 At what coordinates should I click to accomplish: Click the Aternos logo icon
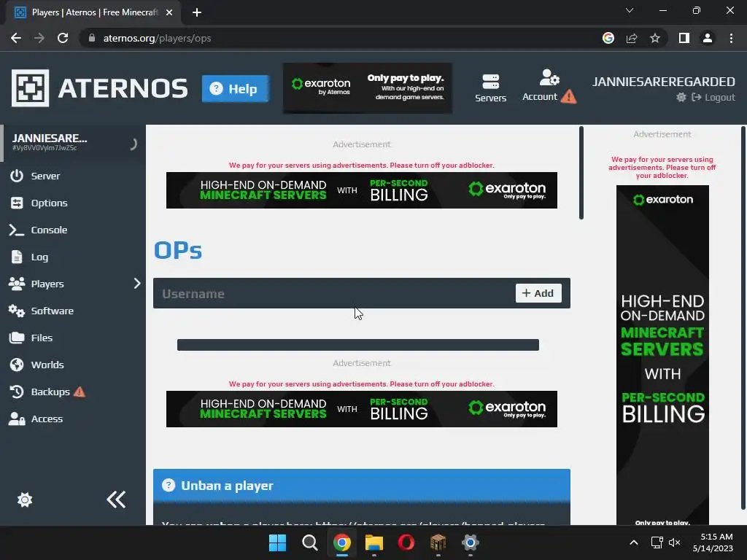tap(30, 88)
